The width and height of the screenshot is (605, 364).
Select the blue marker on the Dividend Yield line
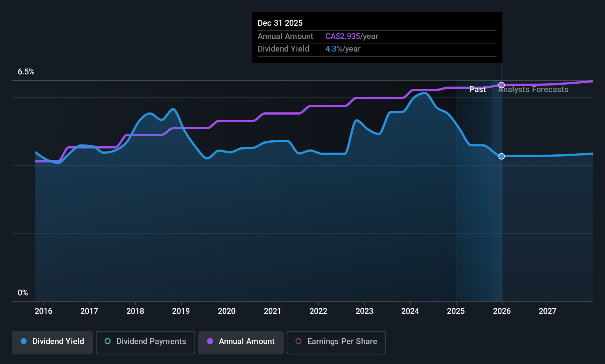point(501,156)
